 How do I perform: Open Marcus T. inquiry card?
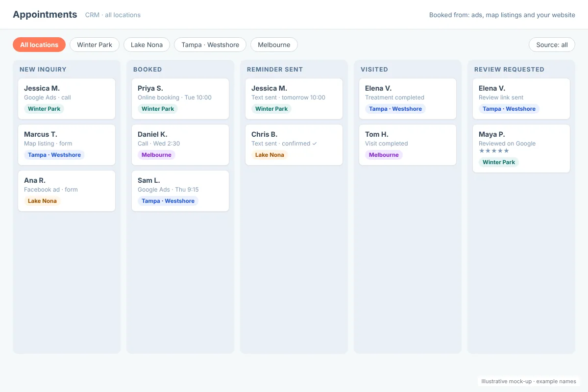[67, 145]
